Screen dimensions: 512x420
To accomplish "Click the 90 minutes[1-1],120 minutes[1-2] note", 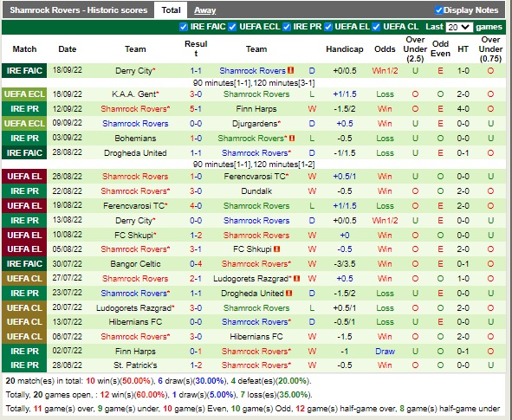I will point(254,165).
